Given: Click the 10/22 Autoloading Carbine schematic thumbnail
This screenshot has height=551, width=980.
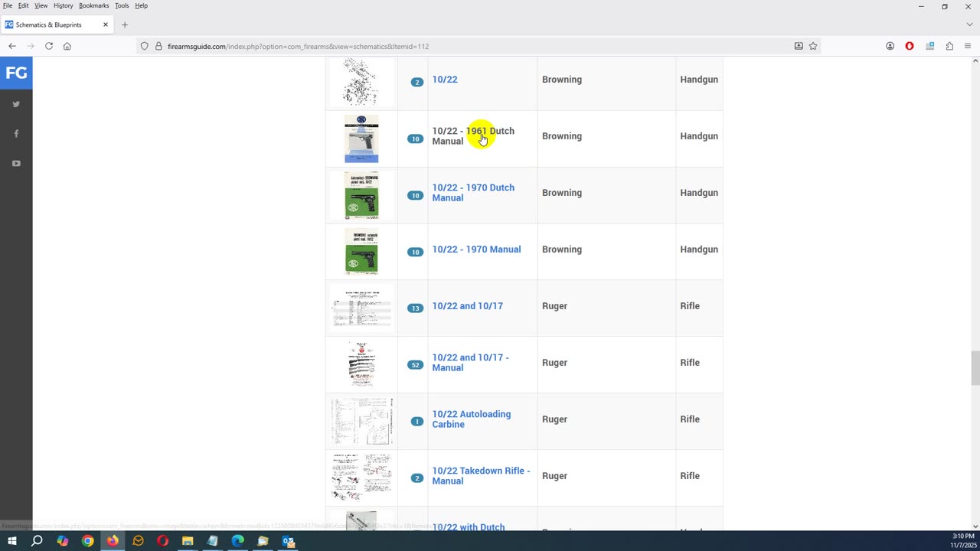Looking at the screenshot, I should tap(361, 421).
